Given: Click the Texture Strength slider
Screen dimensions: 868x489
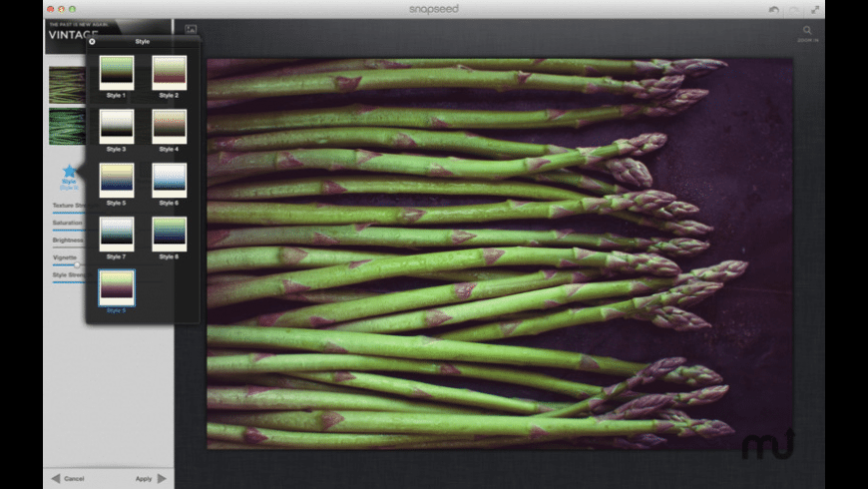Looking at the screenshot, I should coord(69,213).
